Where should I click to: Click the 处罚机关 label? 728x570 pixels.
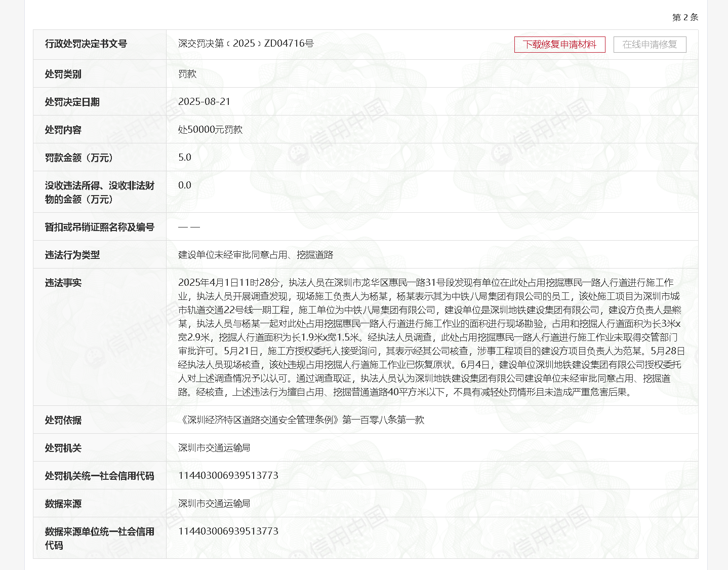(63, 448)
